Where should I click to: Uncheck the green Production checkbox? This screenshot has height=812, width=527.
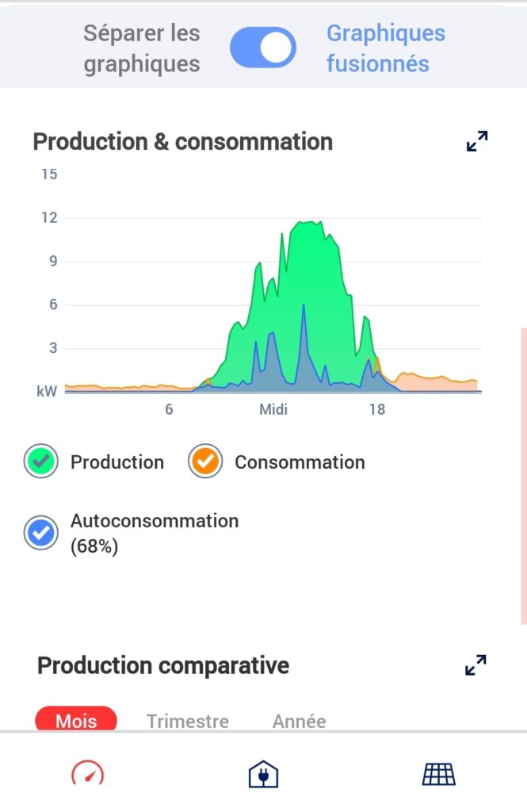pyautogui.click(x=41, y=461)
